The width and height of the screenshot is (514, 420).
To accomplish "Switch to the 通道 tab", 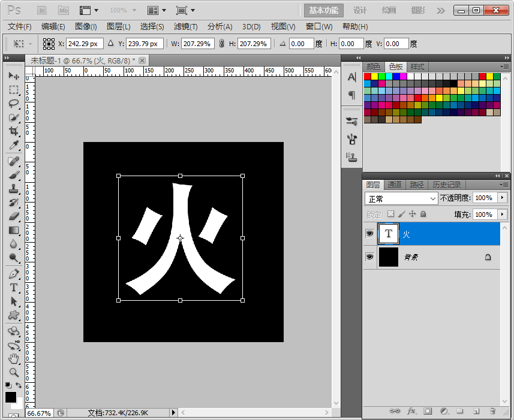I will (x=394, y=185).
